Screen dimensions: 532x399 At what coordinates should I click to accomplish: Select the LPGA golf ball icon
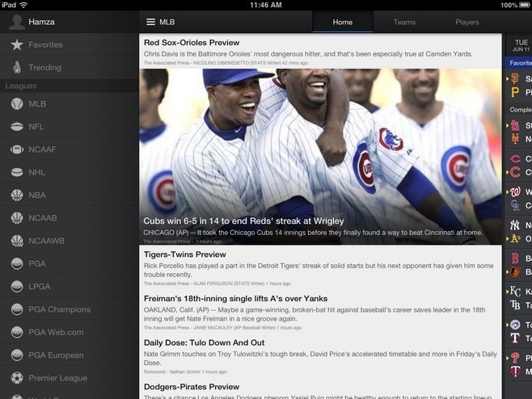[17, 287]
